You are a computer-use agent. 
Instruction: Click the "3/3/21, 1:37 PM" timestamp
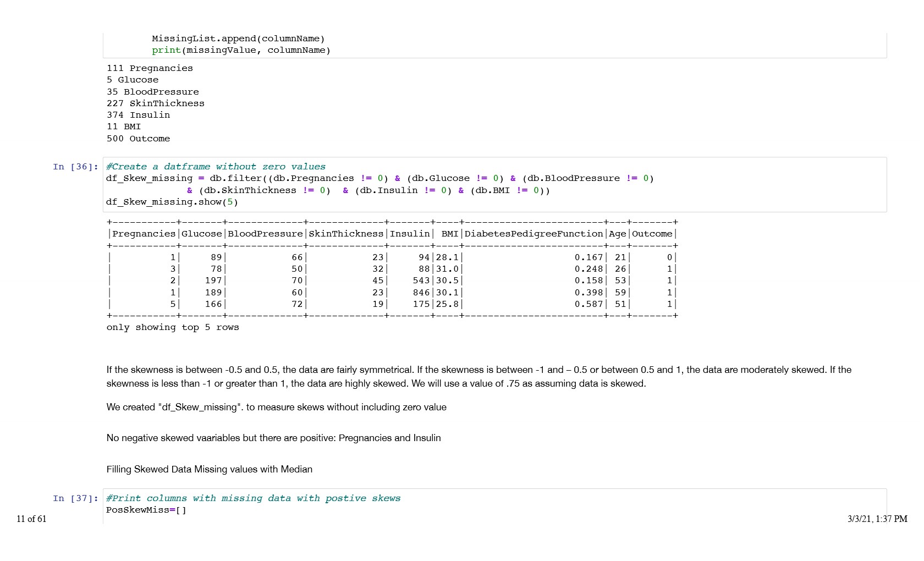tap(877, 519)
